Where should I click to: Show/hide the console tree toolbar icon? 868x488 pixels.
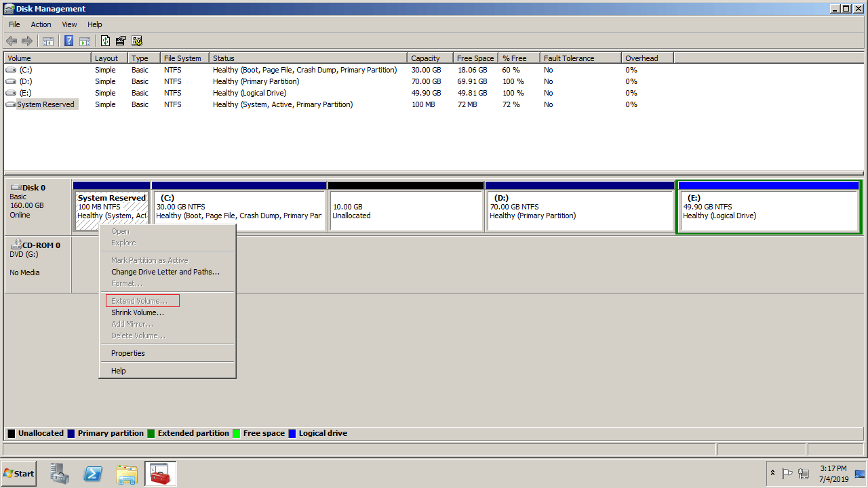tap(48, 41)
